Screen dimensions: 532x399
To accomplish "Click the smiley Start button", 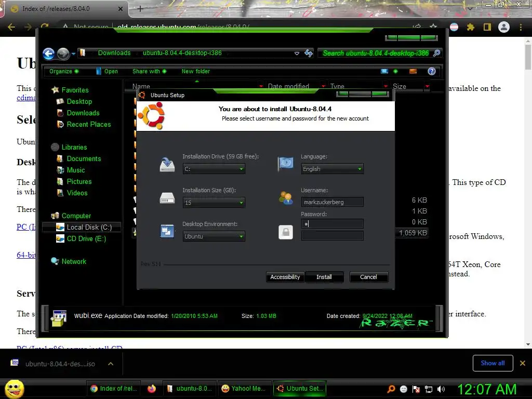I will [x=14, y=389].
